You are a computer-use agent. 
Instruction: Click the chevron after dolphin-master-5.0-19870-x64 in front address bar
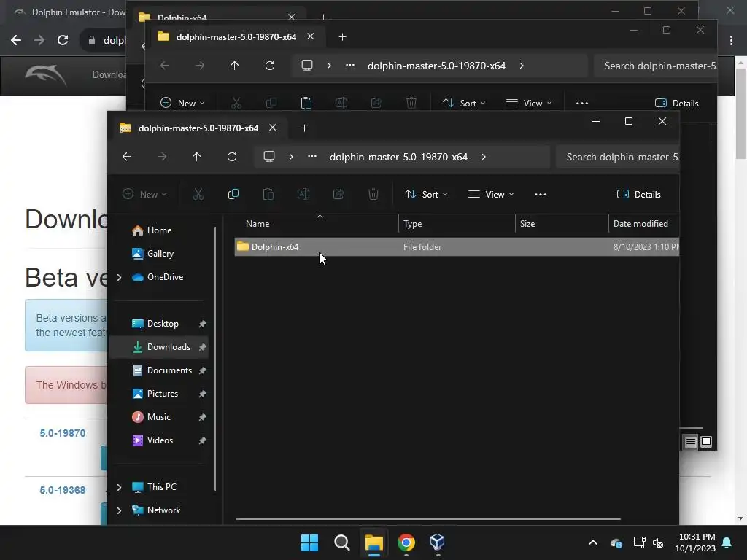coord(484,157)
